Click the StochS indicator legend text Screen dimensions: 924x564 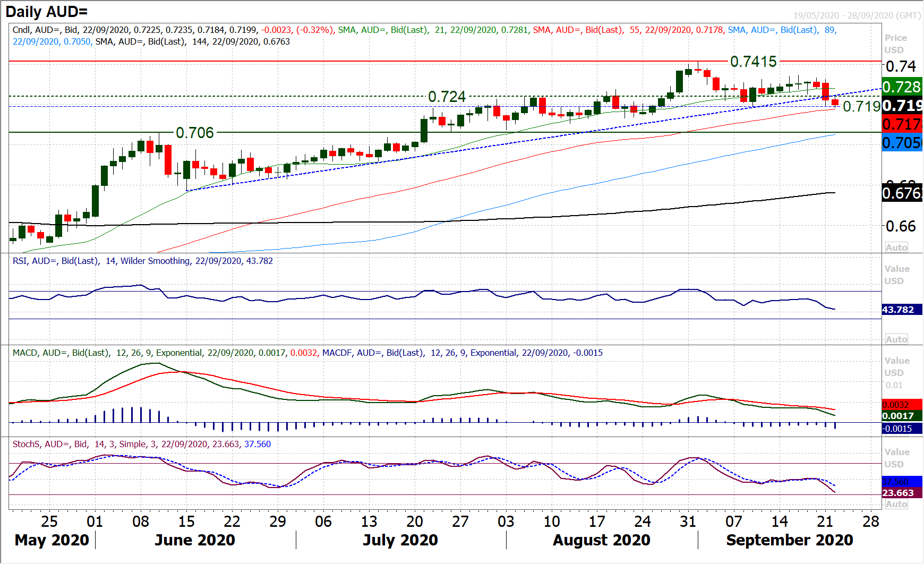click(141, 444)
